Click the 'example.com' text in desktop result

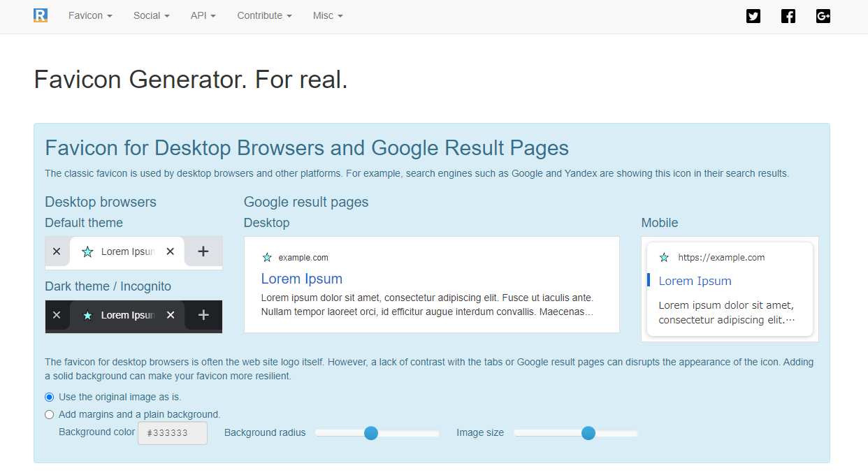303,258
